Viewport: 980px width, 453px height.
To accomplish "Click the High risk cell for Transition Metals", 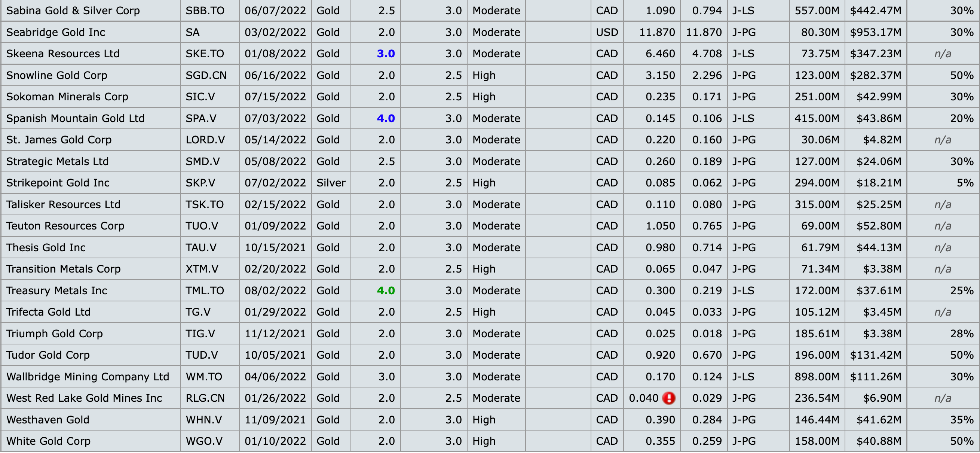I will (x=484, y=269).
